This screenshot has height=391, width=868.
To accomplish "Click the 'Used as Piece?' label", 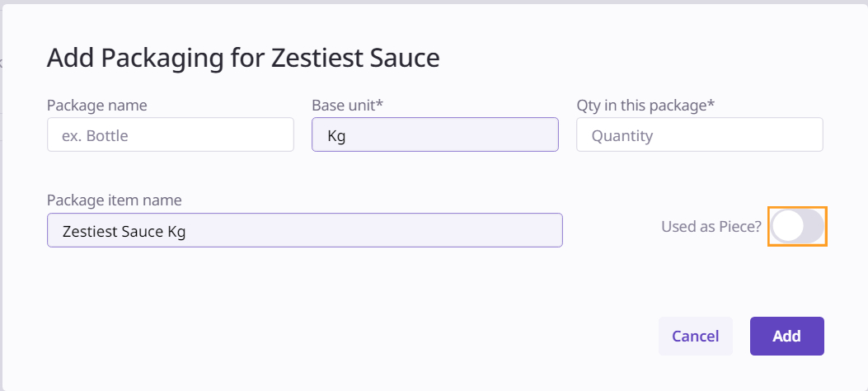I will (x=711, y=227).
